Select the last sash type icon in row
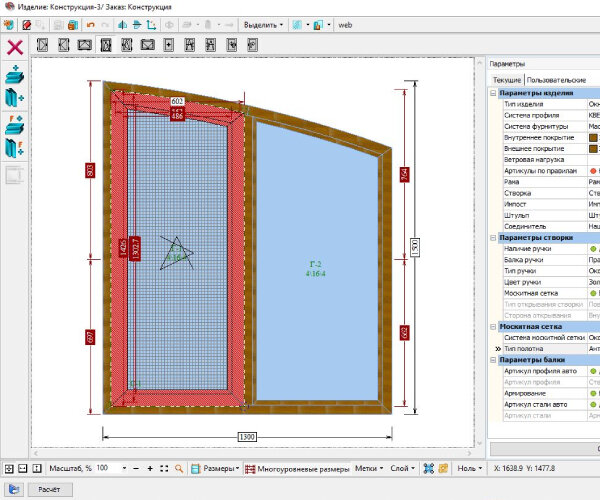The image size is (600, 500). tap(253, 45)
